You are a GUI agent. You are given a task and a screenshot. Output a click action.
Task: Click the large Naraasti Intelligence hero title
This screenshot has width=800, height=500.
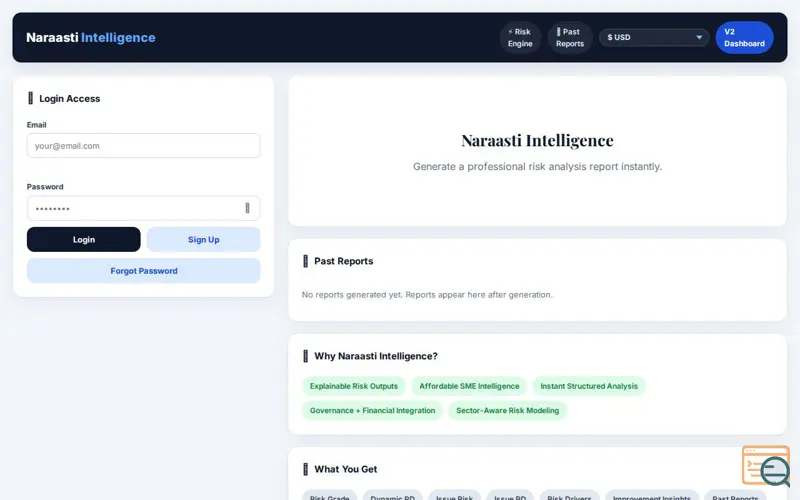click(x=537, y=140)
